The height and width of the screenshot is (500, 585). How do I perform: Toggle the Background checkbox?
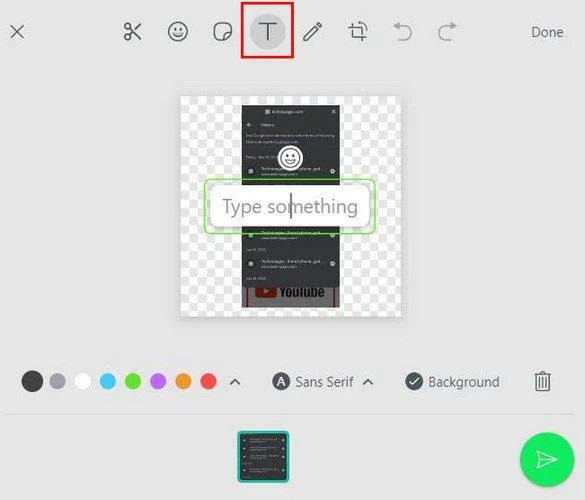pos(414,381)
